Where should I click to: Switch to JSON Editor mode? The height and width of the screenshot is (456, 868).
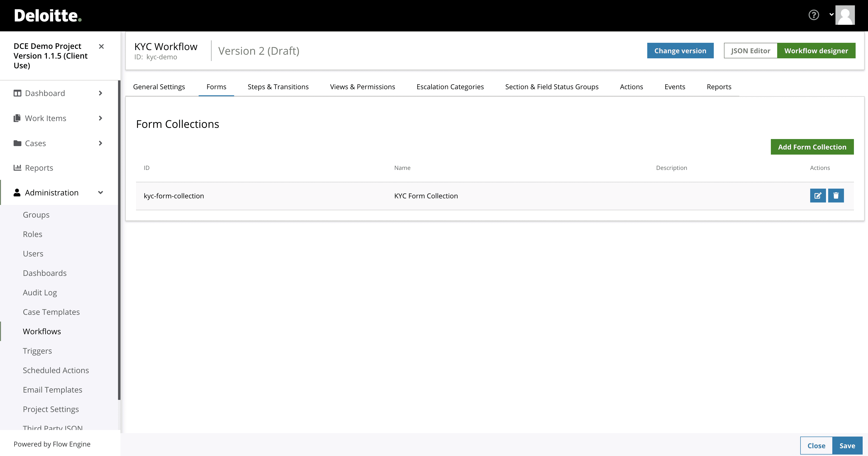pos(750,51)
